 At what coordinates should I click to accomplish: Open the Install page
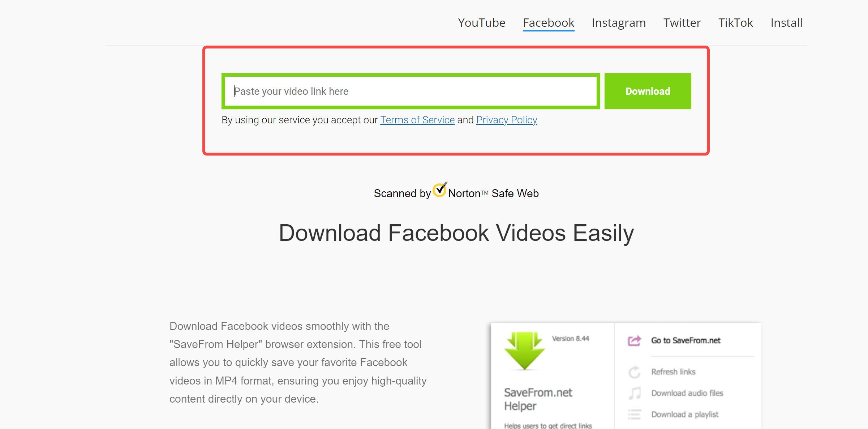click(x=786, y=23)
